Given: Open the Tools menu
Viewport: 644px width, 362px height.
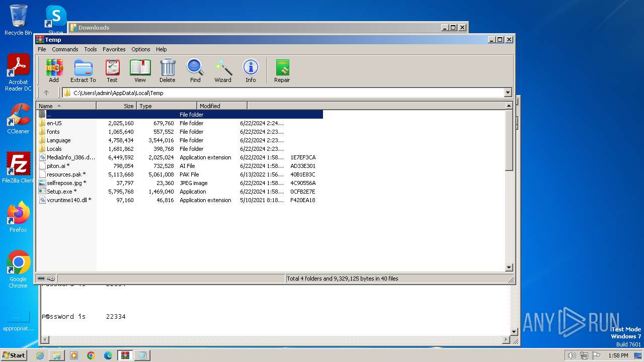Looking at the screenshot, I should click(91, 49).
